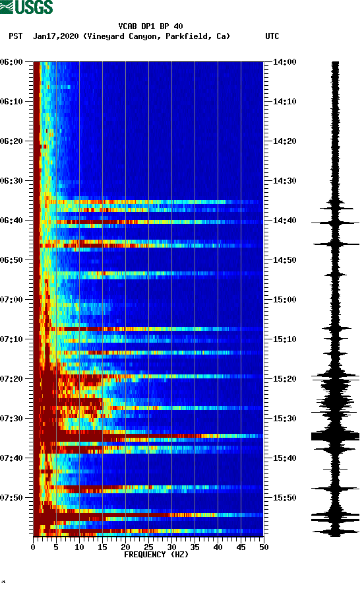Click the frequency axis label '50'

264,547
